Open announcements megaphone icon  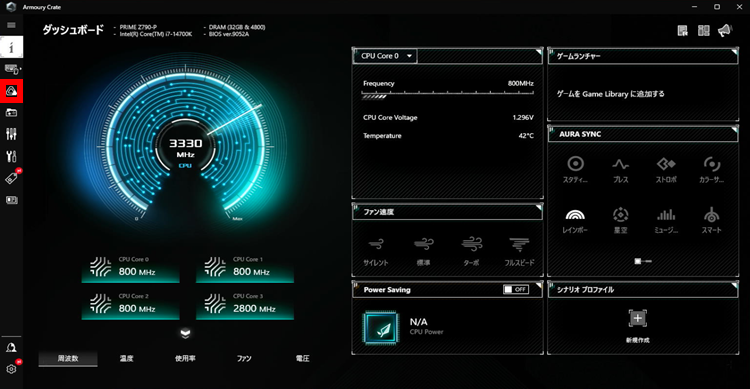(x=725, y=31)
